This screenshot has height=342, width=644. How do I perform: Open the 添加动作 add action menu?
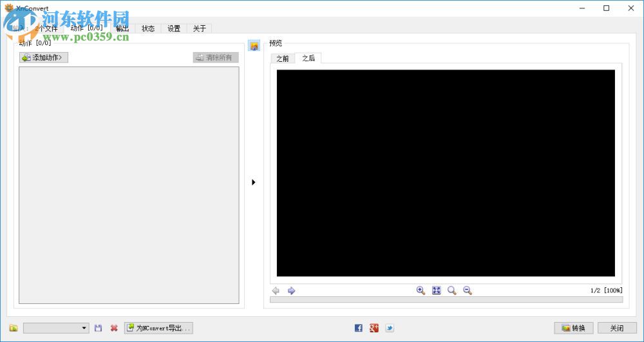coord(44,57)
